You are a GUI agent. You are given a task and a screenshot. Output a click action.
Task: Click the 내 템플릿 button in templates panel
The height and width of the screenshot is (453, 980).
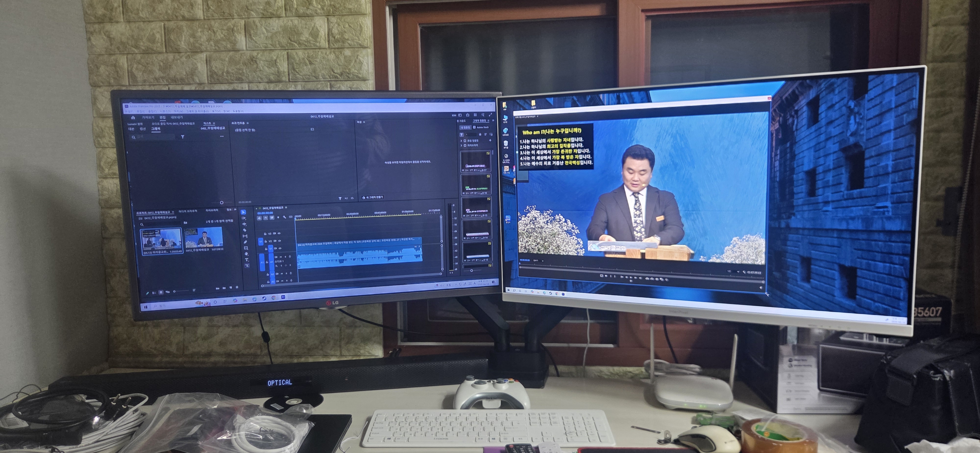(x=466, y=127)
